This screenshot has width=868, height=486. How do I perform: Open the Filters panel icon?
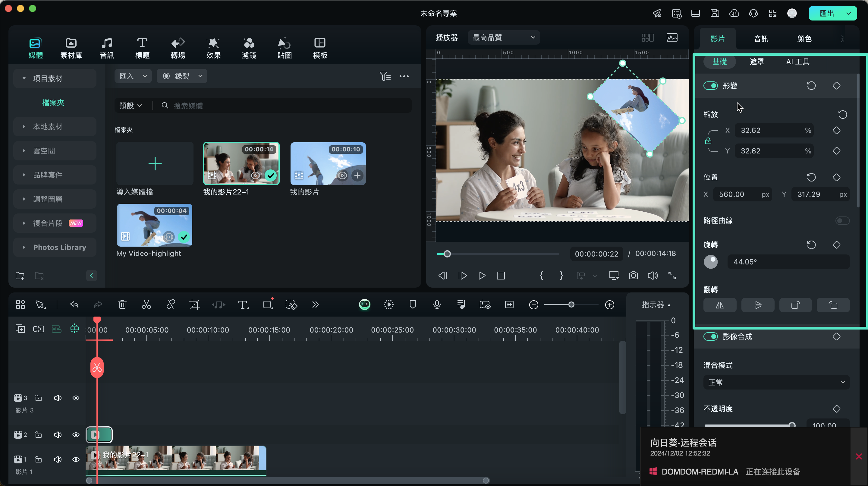pyautogui.click(x=249, y=48)
